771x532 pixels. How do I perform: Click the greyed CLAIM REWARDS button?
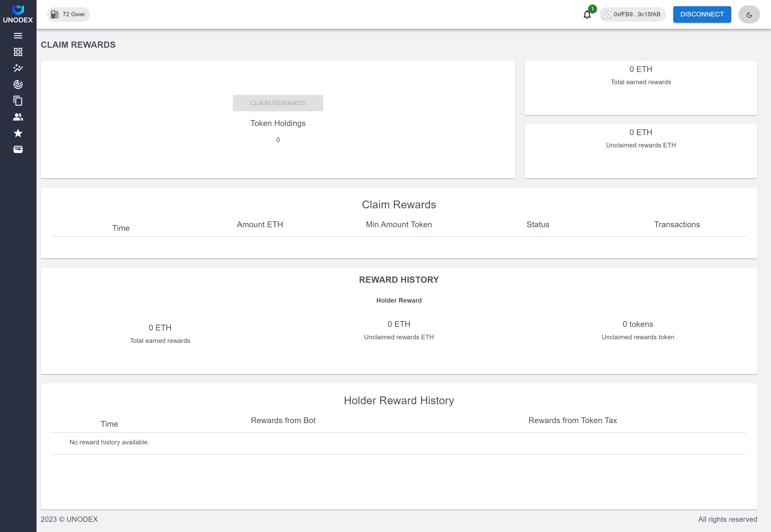(278, 103)
